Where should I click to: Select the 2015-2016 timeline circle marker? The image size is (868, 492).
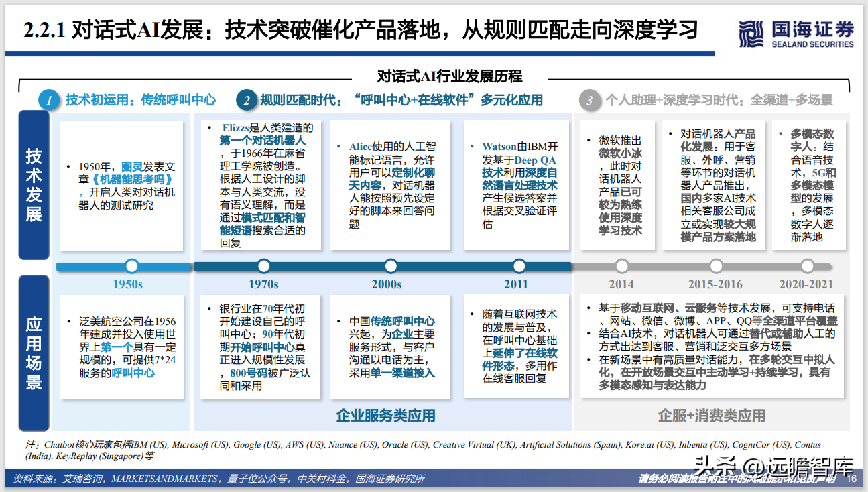(x=716, y=266)
